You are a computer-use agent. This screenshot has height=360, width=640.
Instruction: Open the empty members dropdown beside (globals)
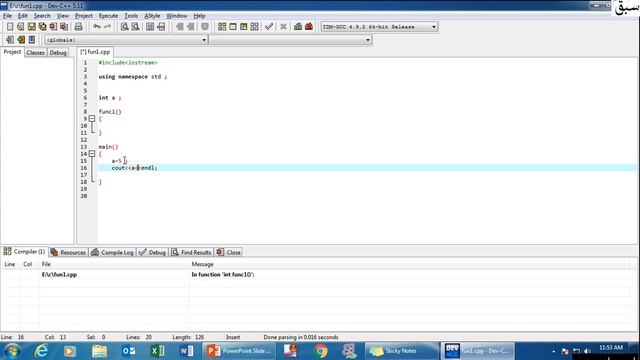[291, 40]
